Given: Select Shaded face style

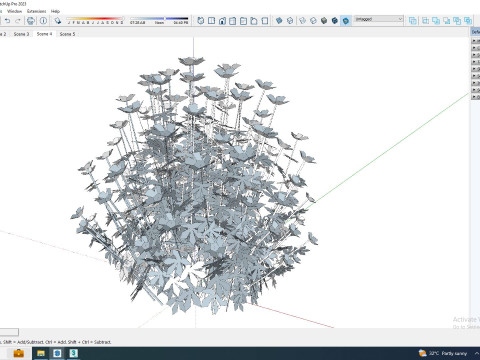Looking at the screenshot, I should [324, 21].
